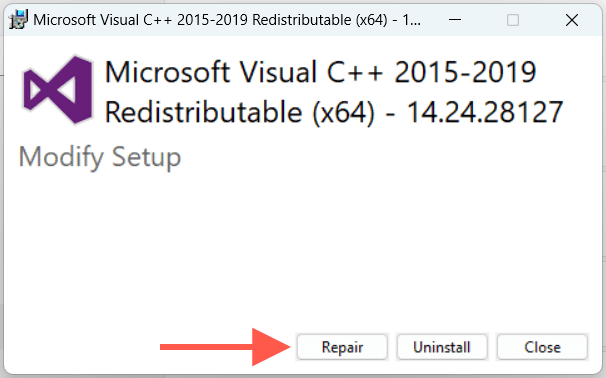
Task: Minimize the Modify Setup window
Action: 455,20
